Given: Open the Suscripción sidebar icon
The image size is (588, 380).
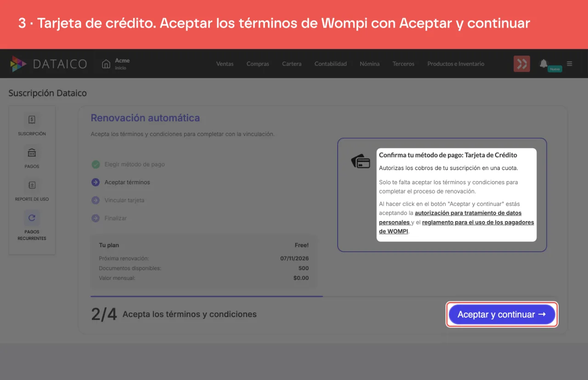Looking at the screenshot, I should (x=32, y=120).
